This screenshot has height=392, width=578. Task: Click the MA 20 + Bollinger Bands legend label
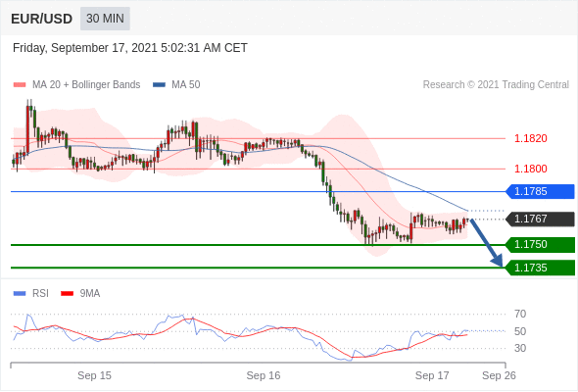coord(86,85)
